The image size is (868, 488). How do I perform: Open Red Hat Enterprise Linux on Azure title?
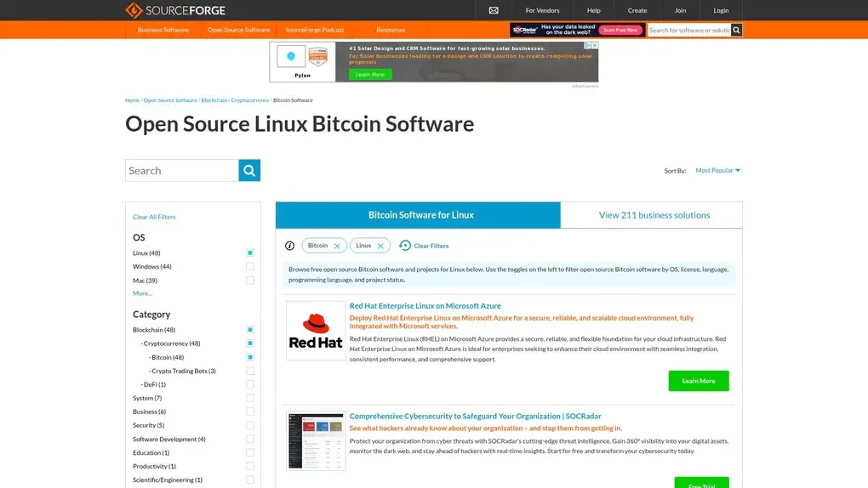[425, 305]
